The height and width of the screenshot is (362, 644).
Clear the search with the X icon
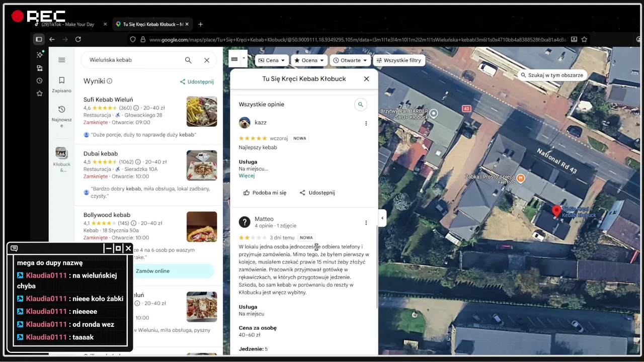pyautogui.click(x=207, y=60)
